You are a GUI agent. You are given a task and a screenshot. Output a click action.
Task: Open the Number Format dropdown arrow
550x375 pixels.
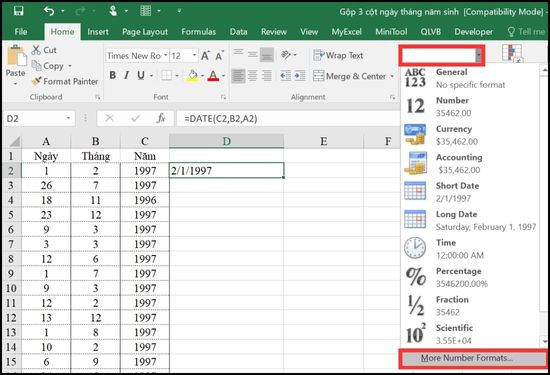(478, 55)
